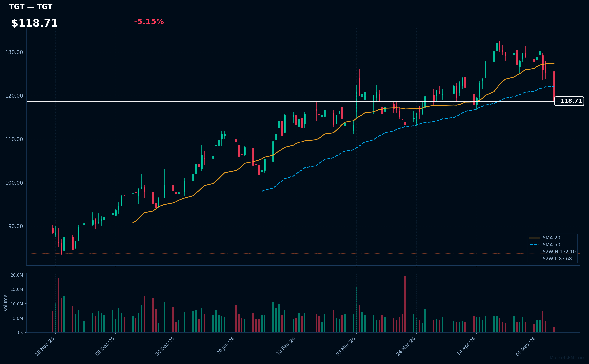
Task: Click the $118.71 current price heading
Action: (x=35, y=23)
